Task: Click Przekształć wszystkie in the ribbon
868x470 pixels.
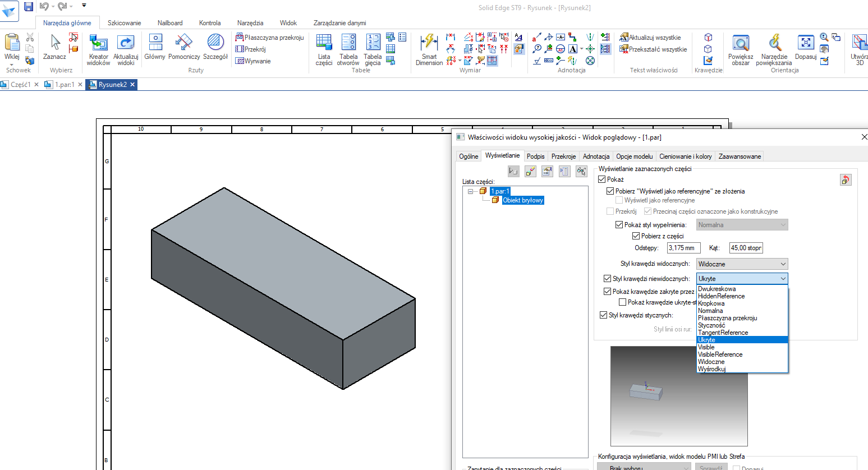Action: coord(653,49)
